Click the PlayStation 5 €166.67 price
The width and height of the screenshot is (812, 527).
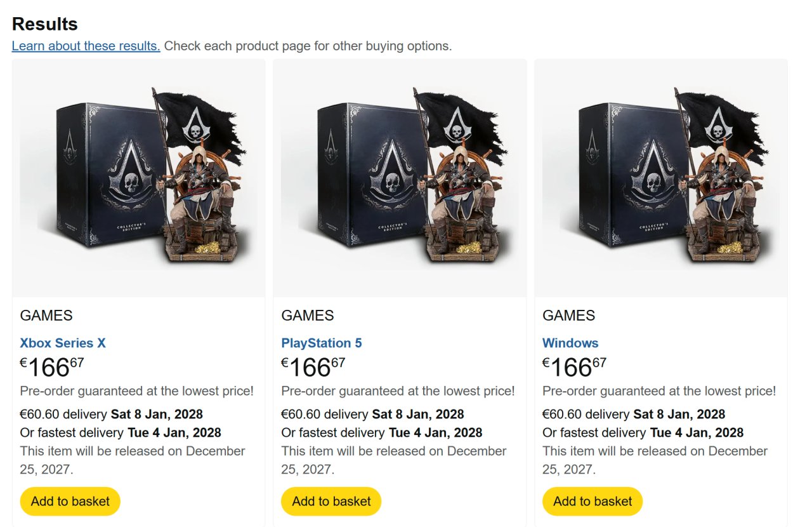313,367
